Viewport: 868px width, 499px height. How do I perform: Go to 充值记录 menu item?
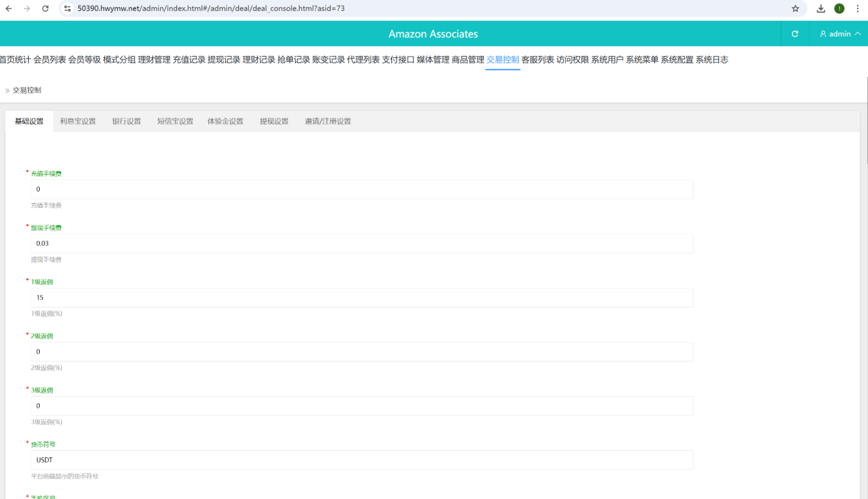[189, 60]
